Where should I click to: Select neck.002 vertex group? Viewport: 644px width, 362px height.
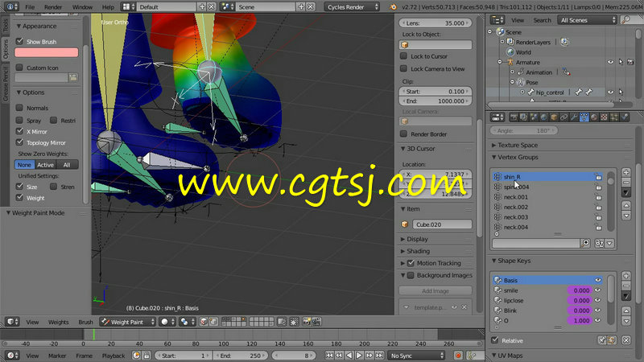tap(547, 207)
